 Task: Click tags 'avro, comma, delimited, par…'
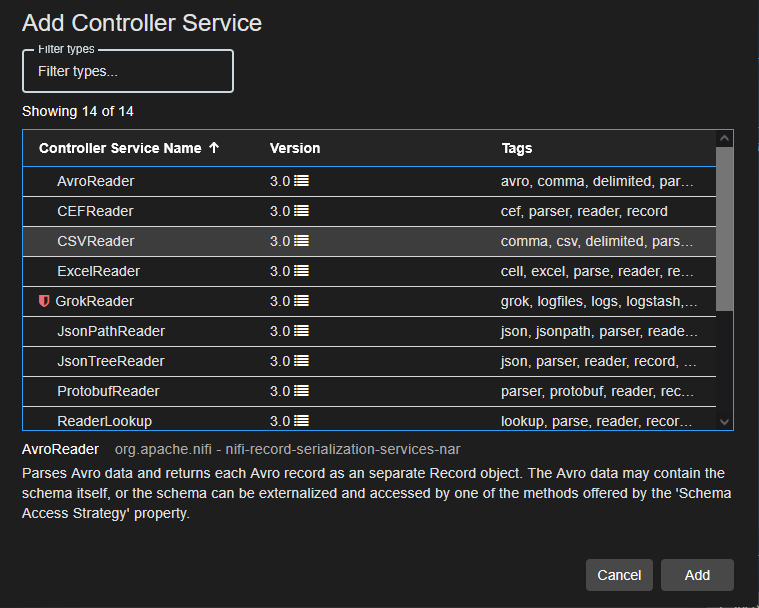pyautogui.click(x=597, y=181)
